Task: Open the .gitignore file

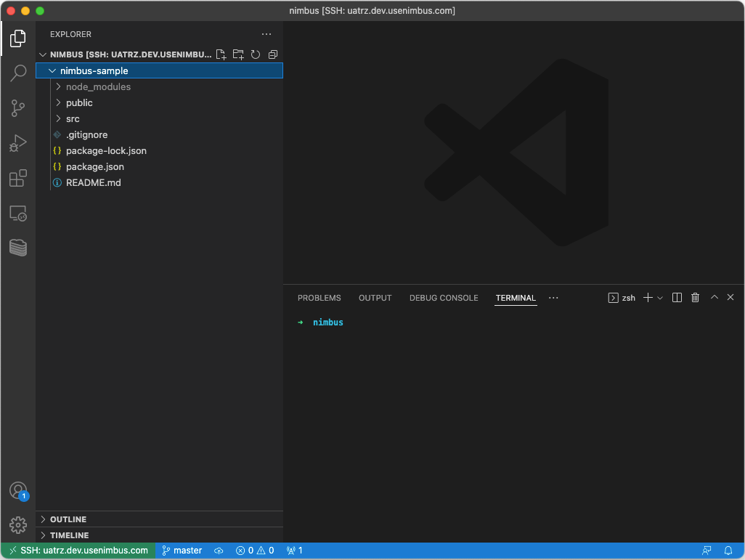Action: (x=159, y=135)
